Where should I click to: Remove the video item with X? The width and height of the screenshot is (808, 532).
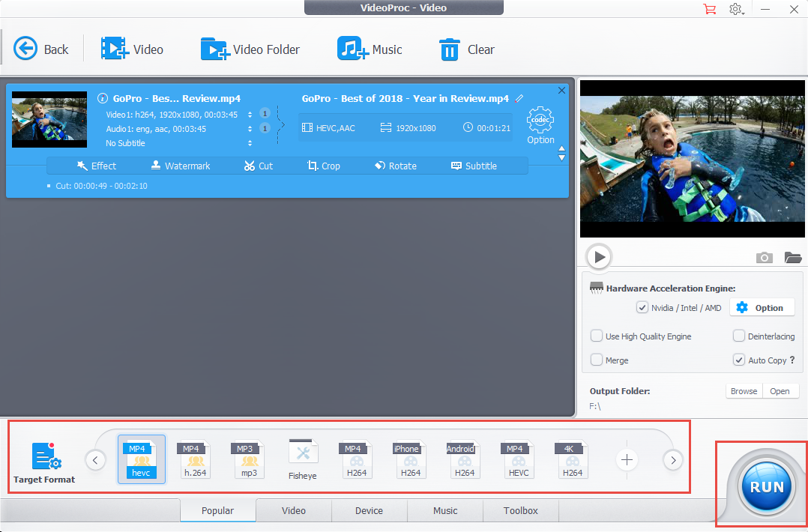[561, 90]
